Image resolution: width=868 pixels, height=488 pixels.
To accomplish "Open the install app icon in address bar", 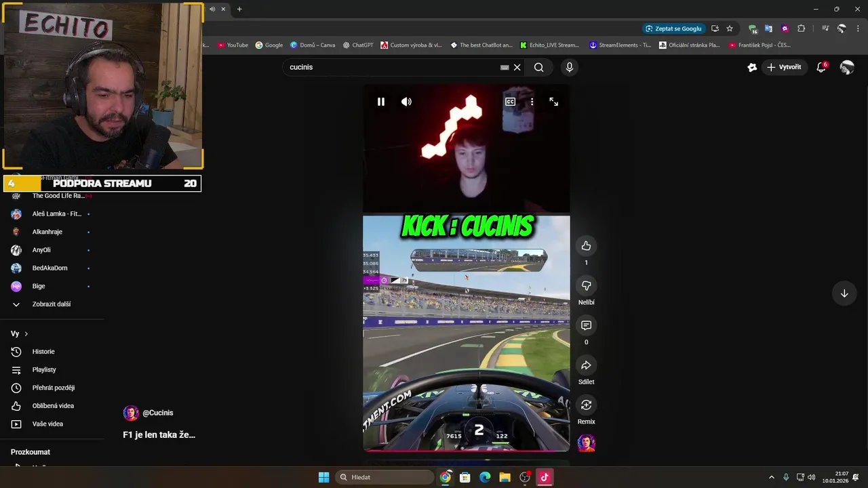I will 715,28.
